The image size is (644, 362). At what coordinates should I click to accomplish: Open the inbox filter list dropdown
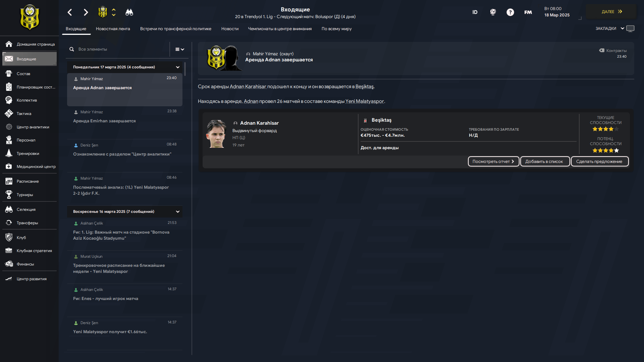pos(180,49)
